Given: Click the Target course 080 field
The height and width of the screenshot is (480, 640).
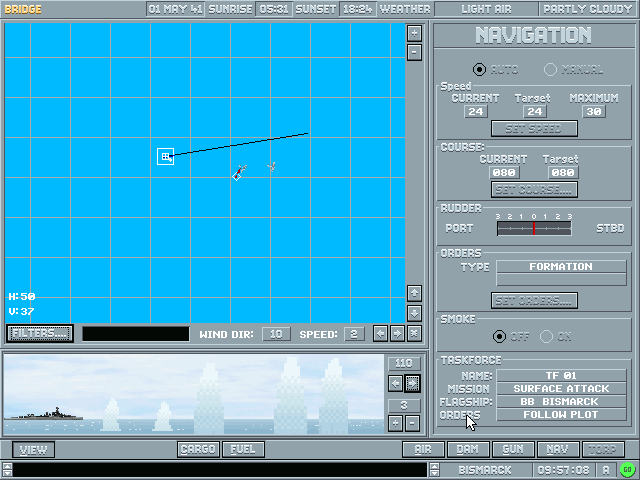Looking at the screenshot, I should tap(563, 173).
